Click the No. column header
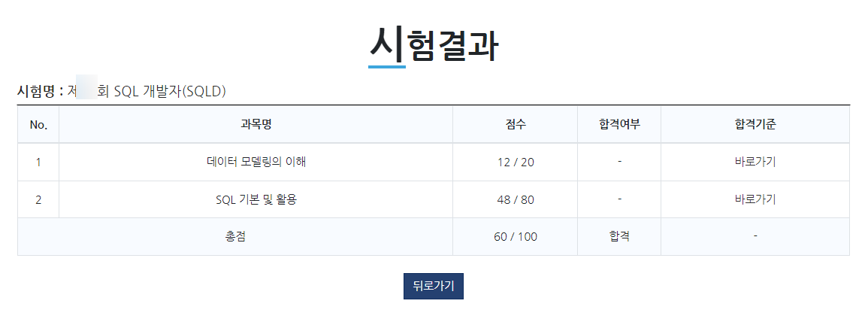 pyautogui.click(x=38, y=125)
